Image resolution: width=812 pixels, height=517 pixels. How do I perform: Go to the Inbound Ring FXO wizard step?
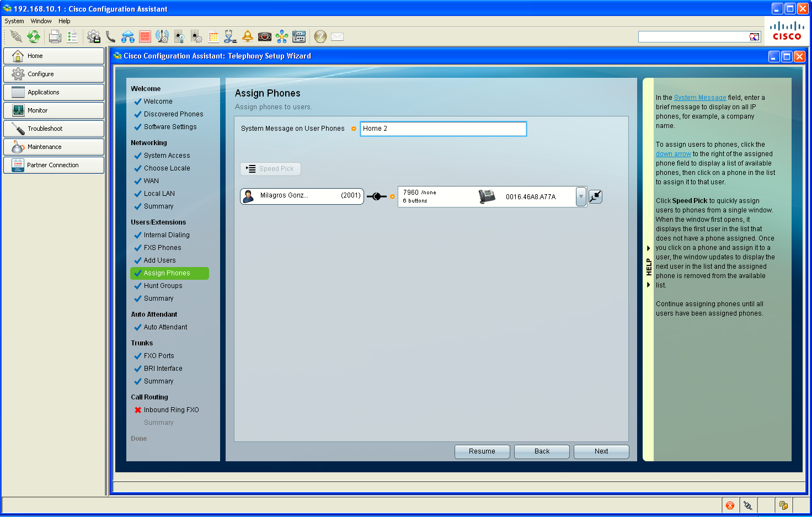point(171,410)
